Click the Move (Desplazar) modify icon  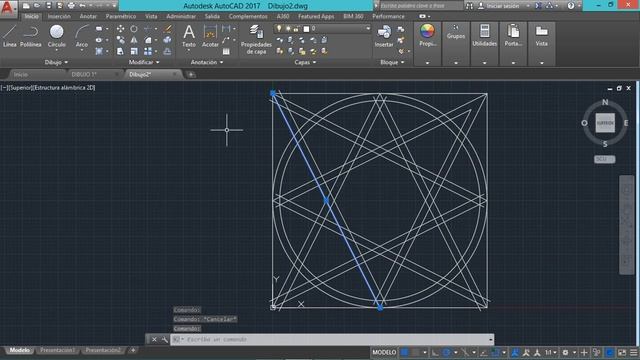tap(120, 29)
